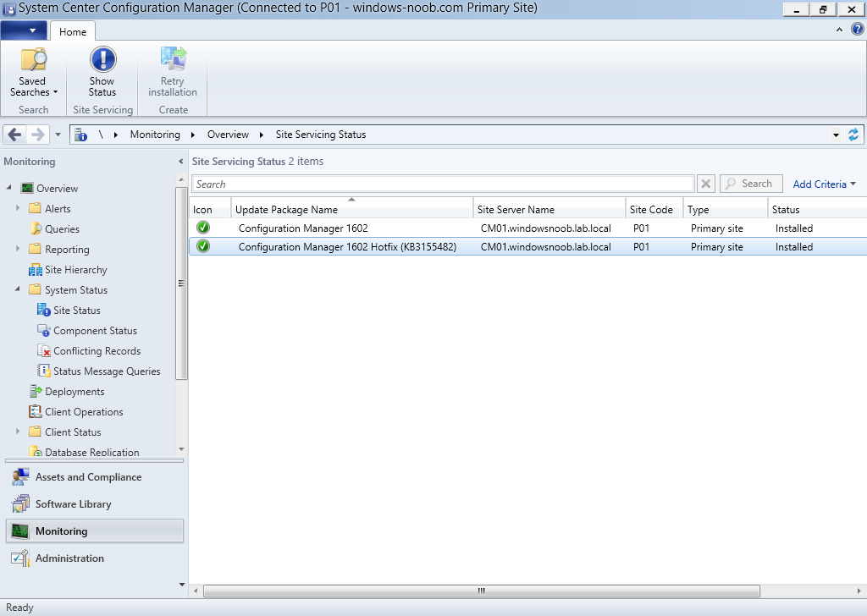
Task: Click the horizontal scrollbar thumb
Action: coord(482,591)
